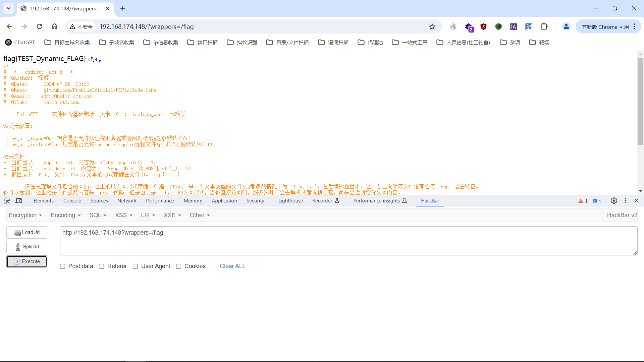Open the SQL dropdown menu
Screen dimensions: 644x362
pyautogui.click(x=98, y=215)
